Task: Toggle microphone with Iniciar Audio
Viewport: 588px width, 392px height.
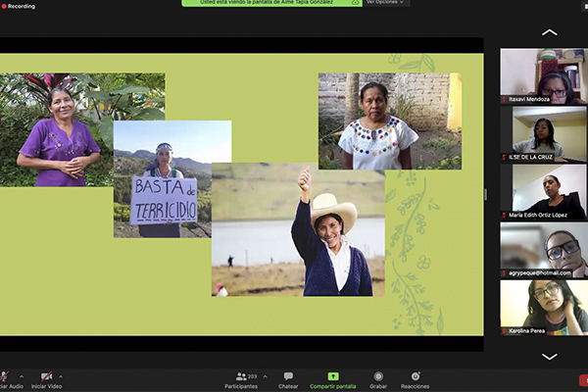Action: pyautogui.click(x=7, y=379)
